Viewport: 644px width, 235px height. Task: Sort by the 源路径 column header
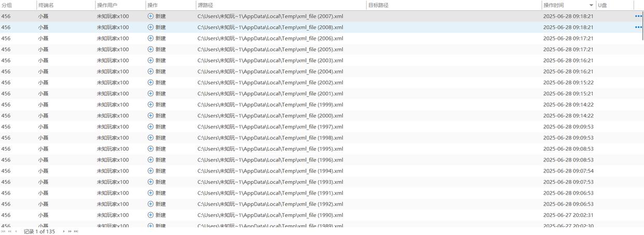click(205, 5)
